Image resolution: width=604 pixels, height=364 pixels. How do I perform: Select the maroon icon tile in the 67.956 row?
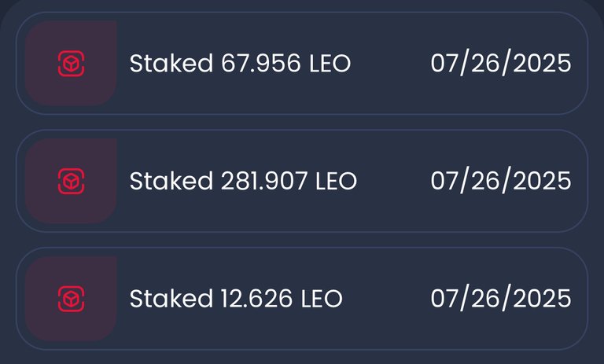tap(71, 63)
